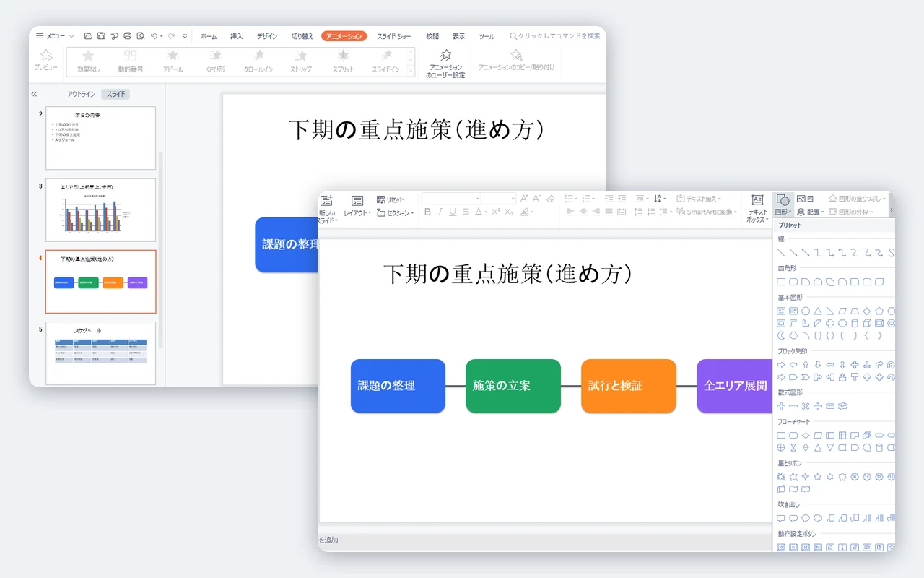Toggle subscript formatting

509,212
